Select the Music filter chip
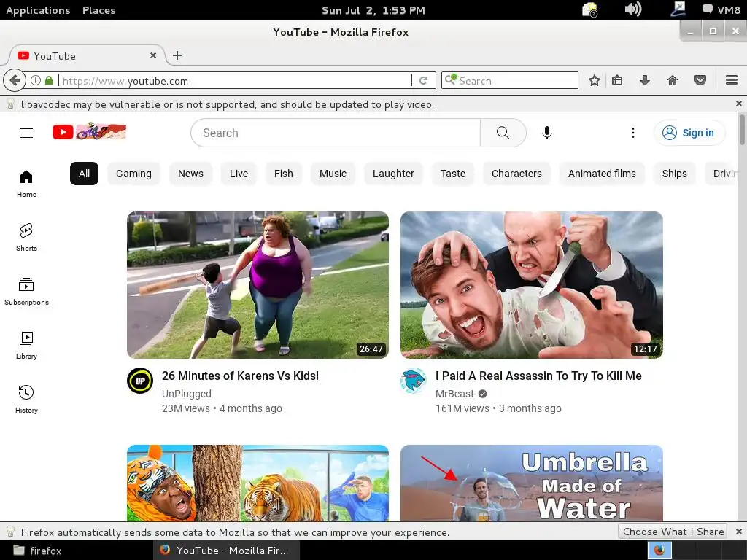747x560 pixels. click(x=333, y=174)
